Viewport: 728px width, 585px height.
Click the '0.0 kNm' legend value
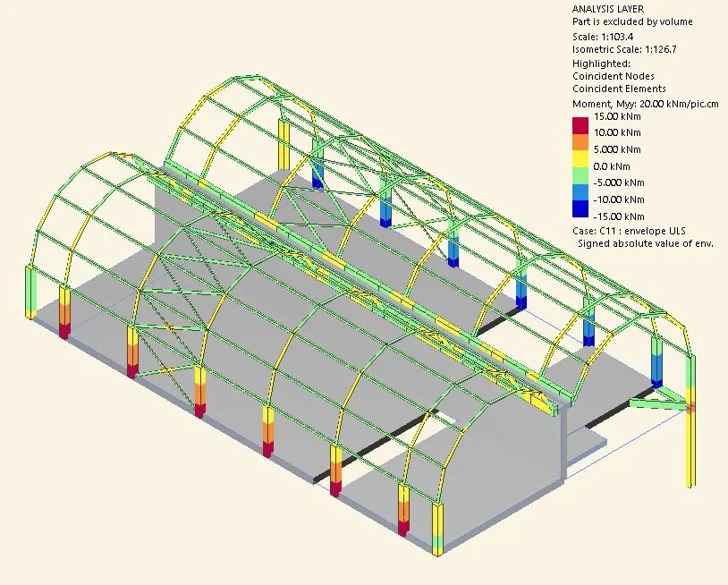[612, 166]
